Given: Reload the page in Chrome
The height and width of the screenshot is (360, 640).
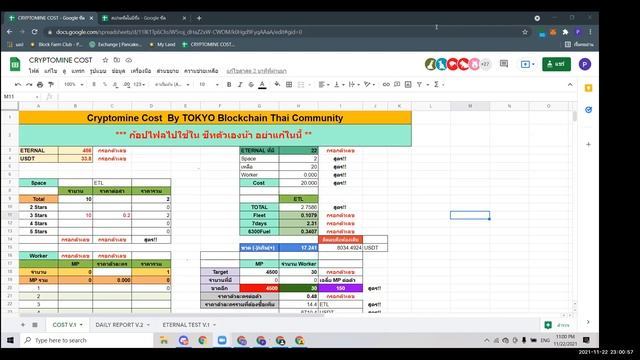Looking at the screenshot, I should click(34, 32).
